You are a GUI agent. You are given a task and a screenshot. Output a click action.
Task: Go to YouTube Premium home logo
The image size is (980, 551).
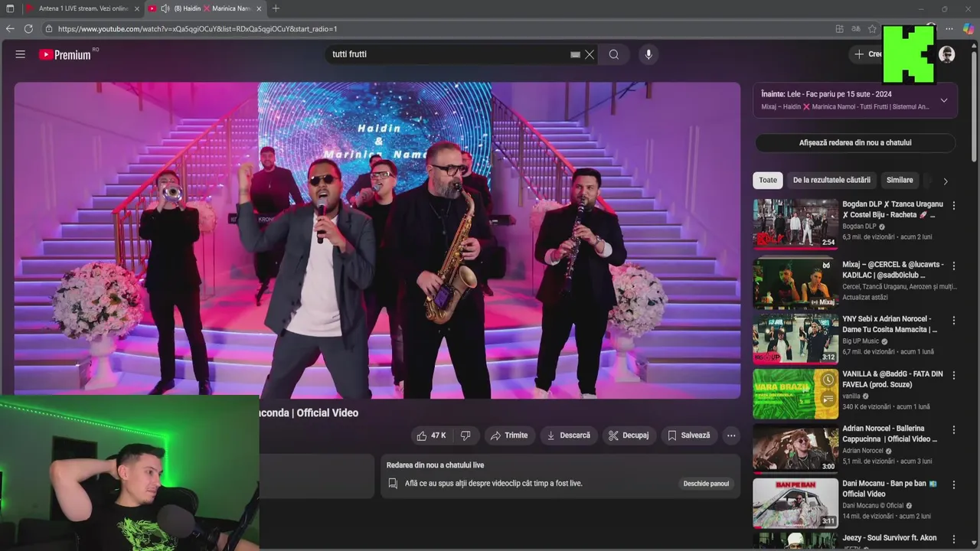click(65, 54)
